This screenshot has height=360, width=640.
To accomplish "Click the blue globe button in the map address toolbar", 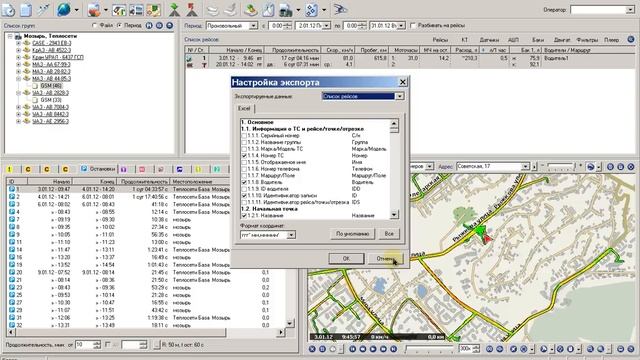I will [591, 167].
